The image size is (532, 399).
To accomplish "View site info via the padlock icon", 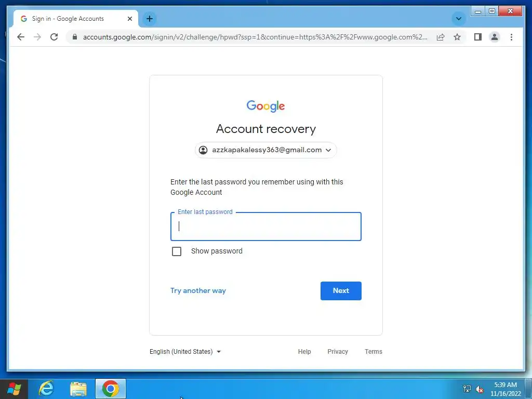I will click(x=75, y=37).
